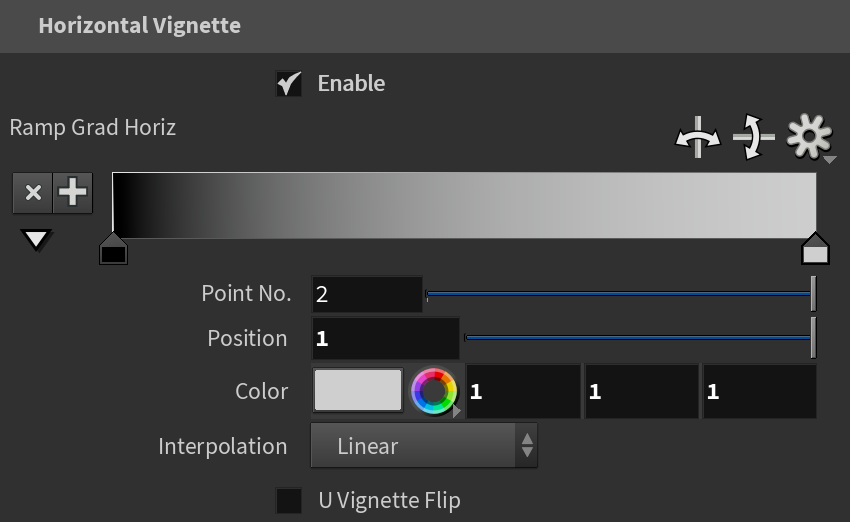Check the U Vignette Flip box
The image size is (850, 522).
(288, 500)
